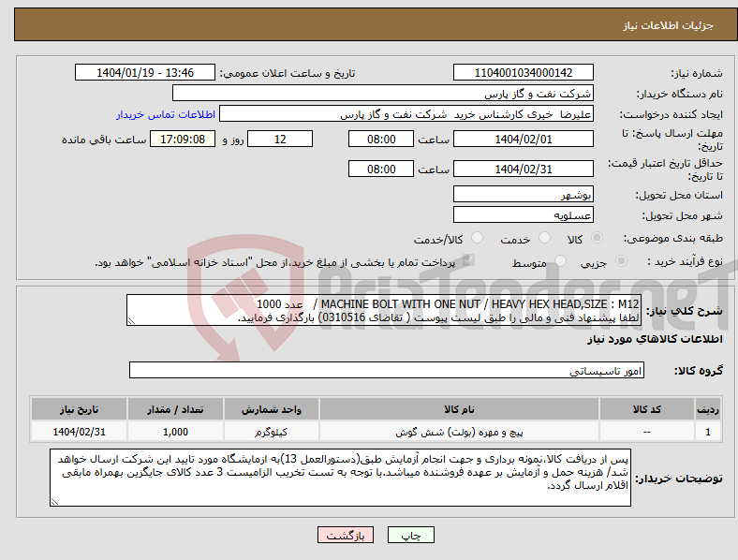Click the کد کالا column header
This screenshot has width=738, height=560.
coord(647,409)
